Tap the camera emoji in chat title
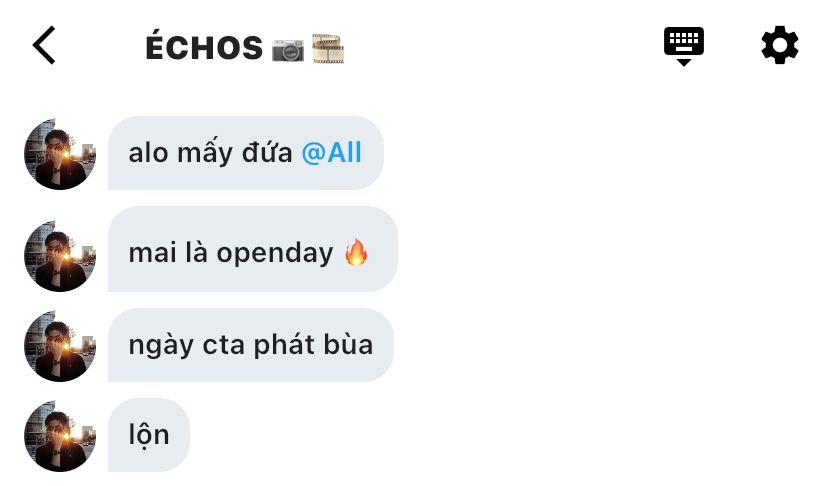The width and height of the screenshot is (828, 486). 288,50
